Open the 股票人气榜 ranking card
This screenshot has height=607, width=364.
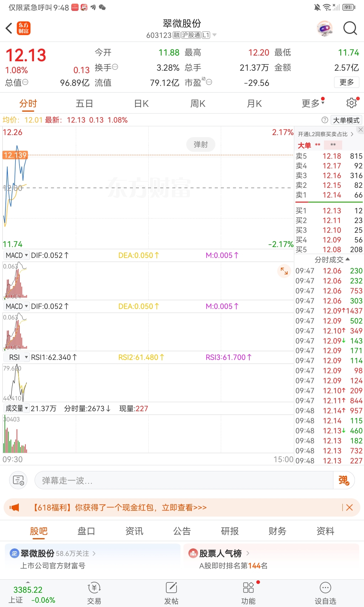(x=271, y=559)
